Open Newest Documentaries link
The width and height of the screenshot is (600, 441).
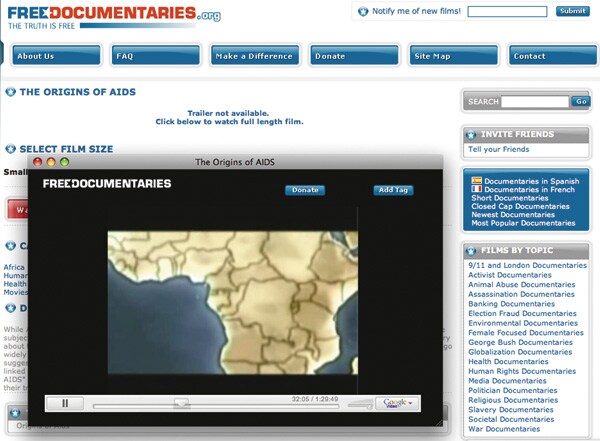pyautogui.click(x=513, y=215)
